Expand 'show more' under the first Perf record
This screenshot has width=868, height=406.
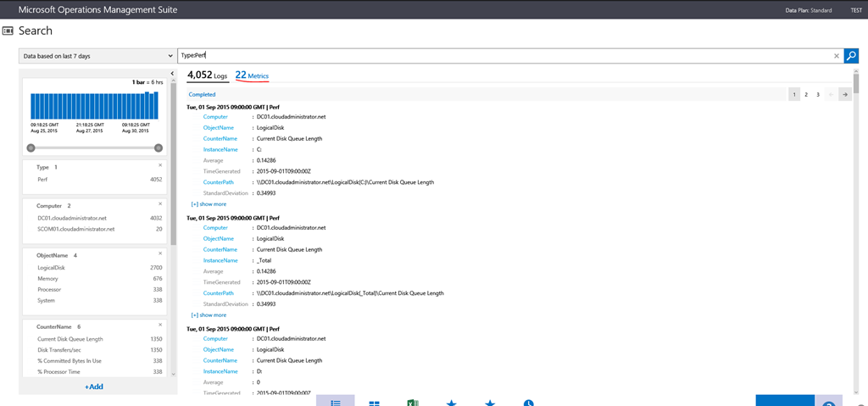coord(209,204)
